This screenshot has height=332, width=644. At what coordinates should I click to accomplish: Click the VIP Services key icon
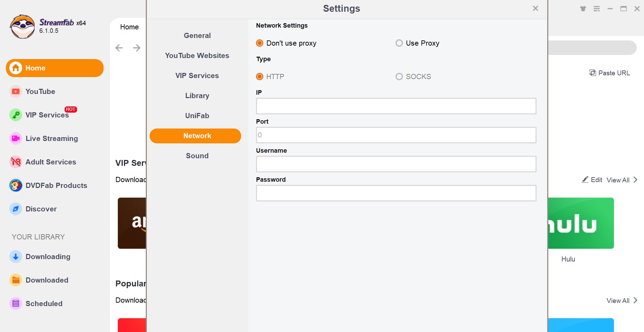16,115
